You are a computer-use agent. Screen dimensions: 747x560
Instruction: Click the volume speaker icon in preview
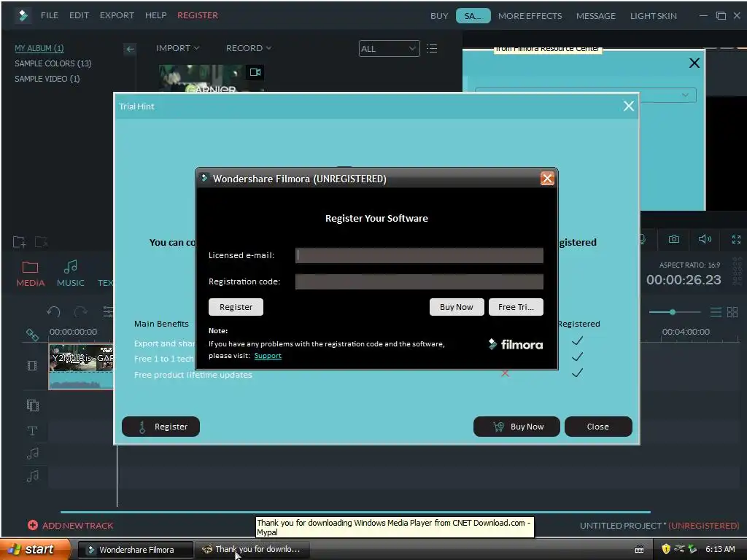(705, 239)
